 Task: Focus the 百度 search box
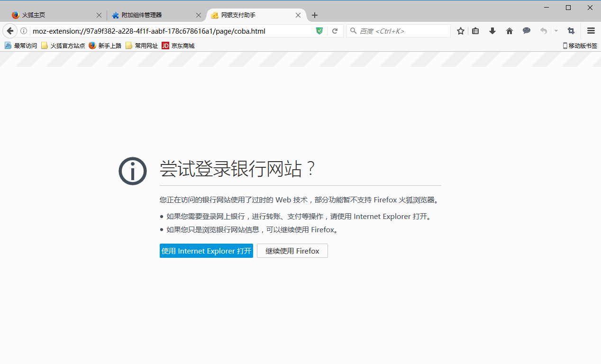pyautogui.click(x=399, y=31)
